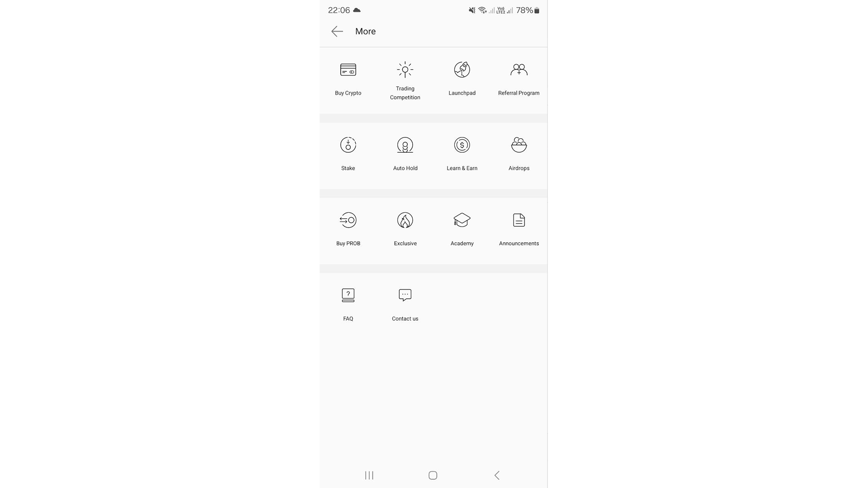Go back using arrow icon

pos(337,31)
